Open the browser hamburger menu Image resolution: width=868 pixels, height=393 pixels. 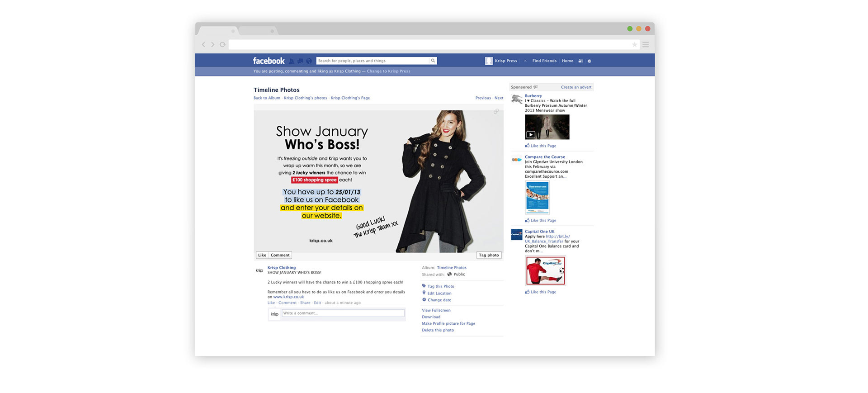(646, 44)
